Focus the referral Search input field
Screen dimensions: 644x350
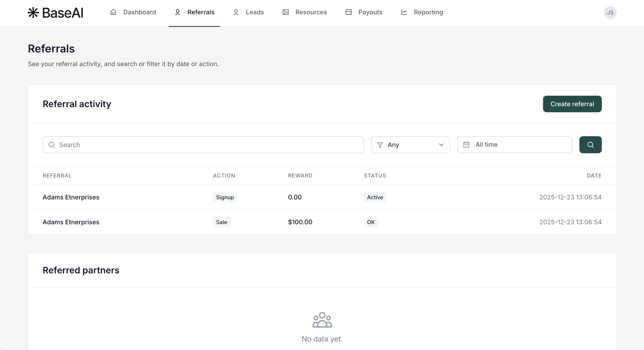pyautogui.click(x=203, y=145)
